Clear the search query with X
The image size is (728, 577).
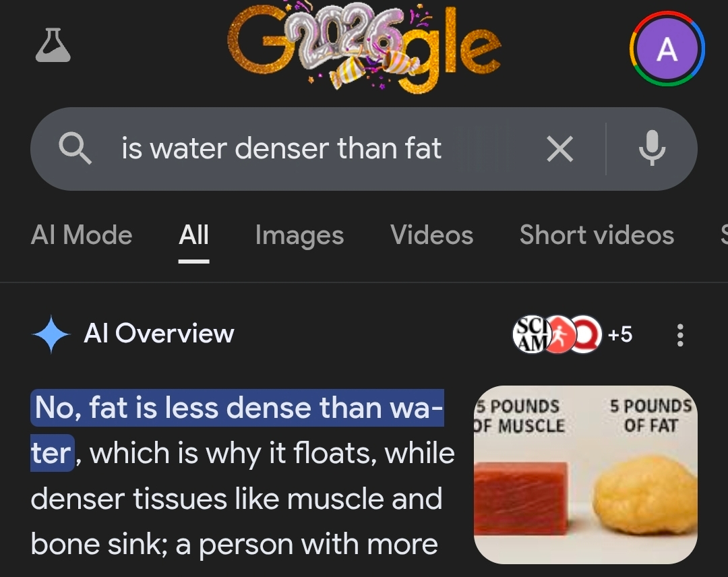click(560, 148)
